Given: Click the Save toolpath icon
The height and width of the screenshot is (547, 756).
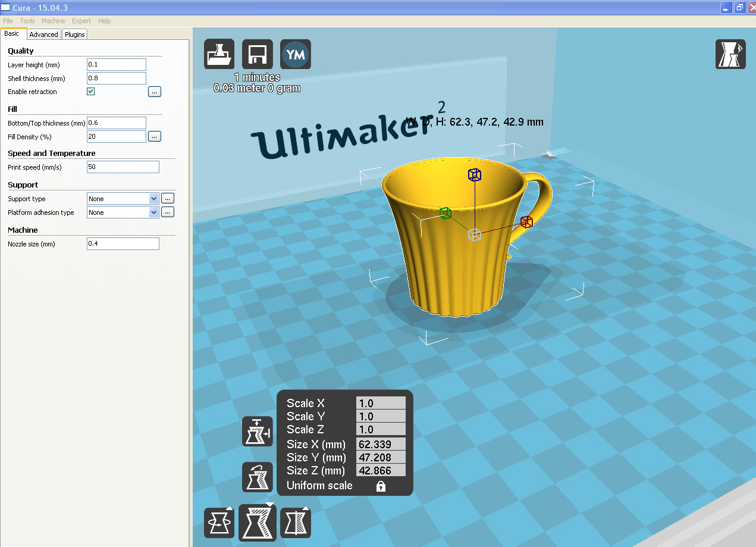Looking at the screenshot, I should point(257,54).
